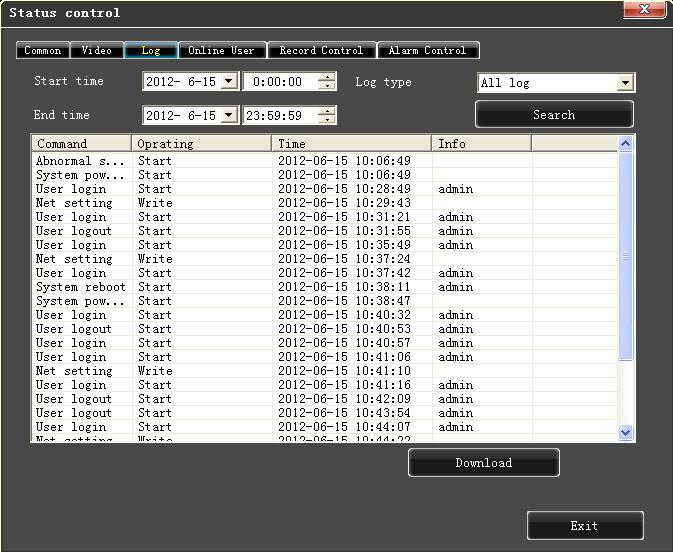Switch to the Common tab
673x552 pixels.
coord(42,50)
